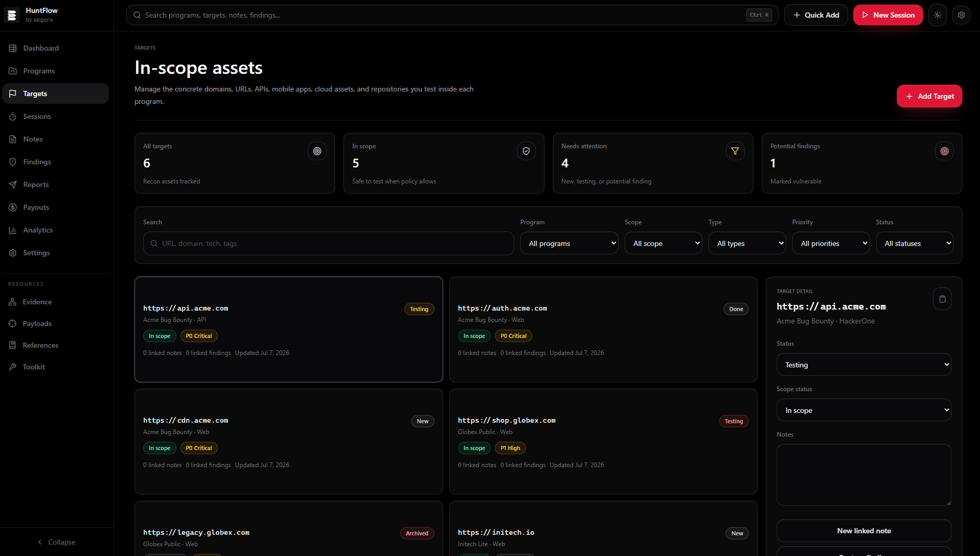Select the https://initech.io target card
980x556 pixels.
(603, 528)
